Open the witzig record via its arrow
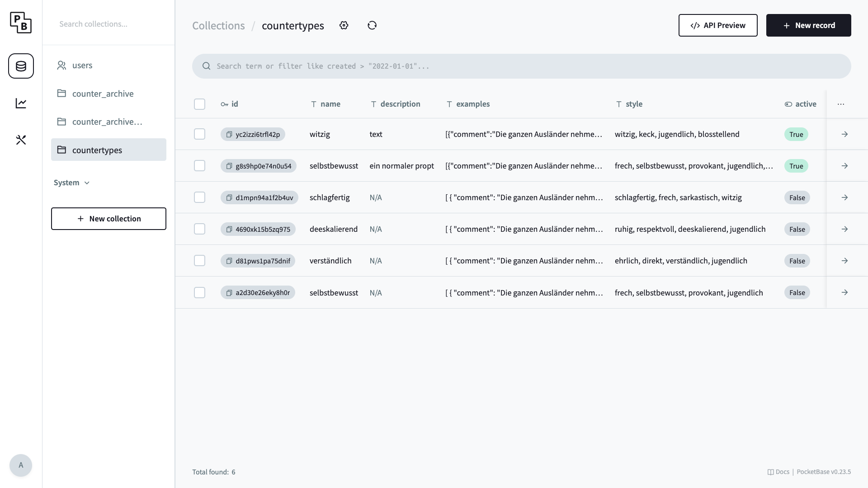Image resolution: width=868 pixels, height=488 pixels. point(844,134)
